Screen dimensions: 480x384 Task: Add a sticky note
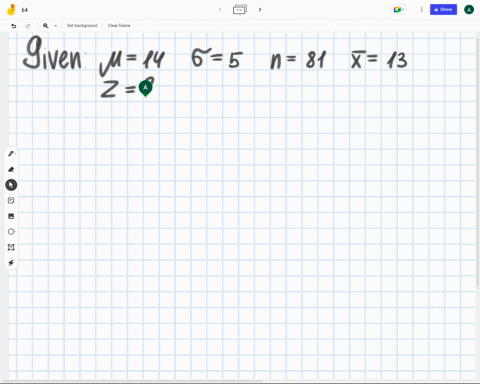[x=11, y=200]
